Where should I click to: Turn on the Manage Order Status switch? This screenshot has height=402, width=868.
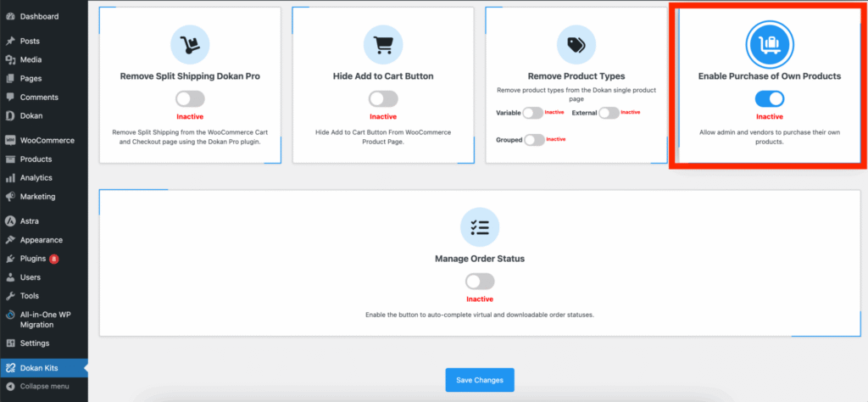(480, 282)
